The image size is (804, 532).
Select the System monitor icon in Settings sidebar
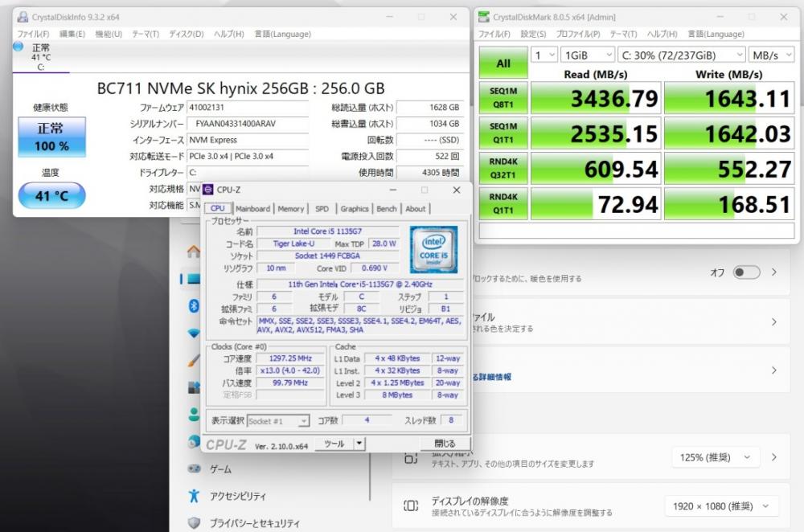(194, 279)
